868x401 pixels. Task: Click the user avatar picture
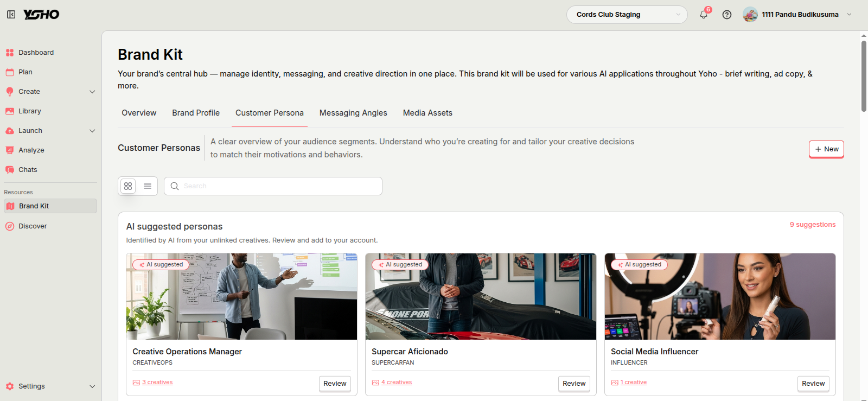[750, 15]
